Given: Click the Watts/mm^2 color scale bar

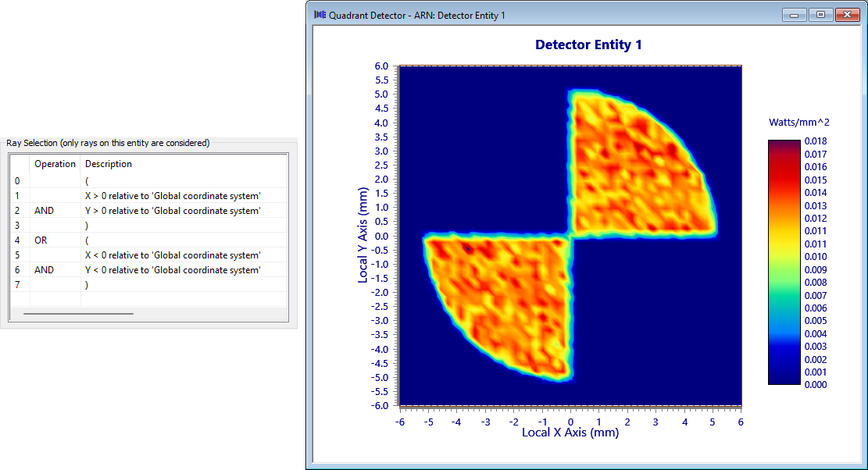Looking at the screenshot, I should (x=784, y=262).
